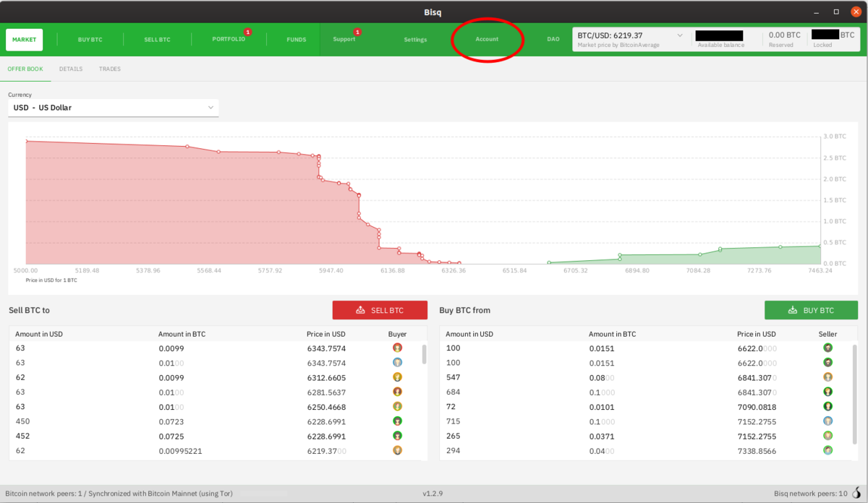Open the Details sub-tab
868x503 pixels.
71,69
